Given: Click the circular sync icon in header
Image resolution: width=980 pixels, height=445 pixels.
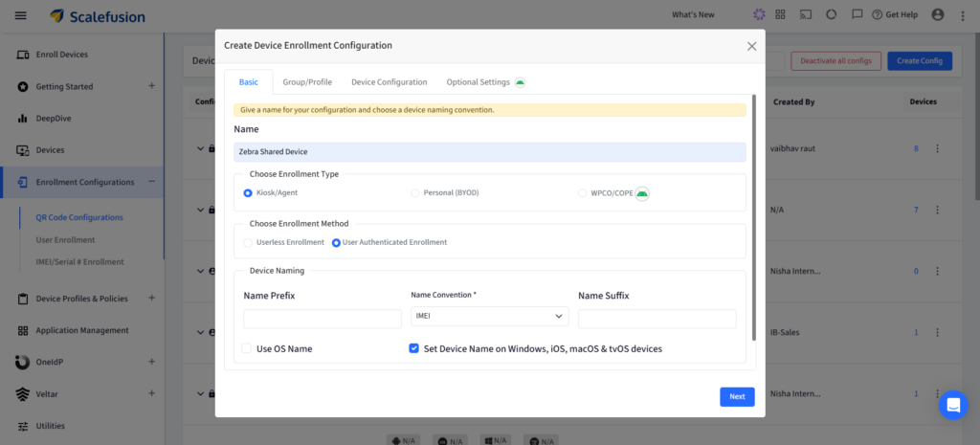Looking at the screenshot, I should point(832,14).
